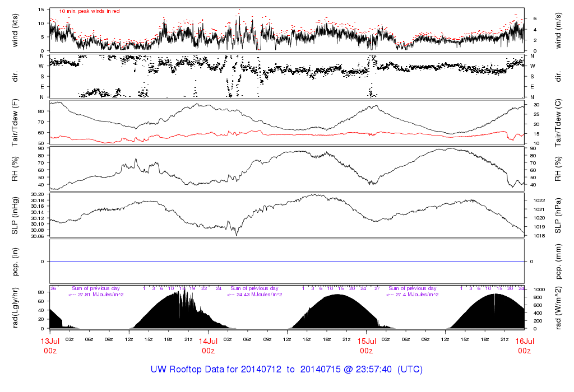Click the rad(Lgly/hr) axis label
The image size is (574, 392).
[15, 309]
